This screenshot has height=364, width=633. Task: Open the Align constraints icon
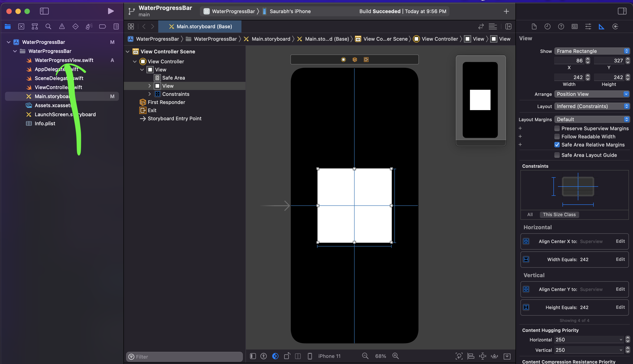click(x=471, y=356)
